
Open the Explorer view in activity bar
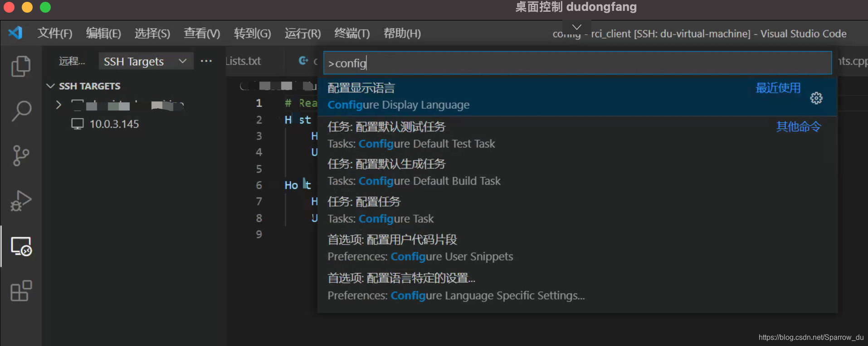click(21, 66)
